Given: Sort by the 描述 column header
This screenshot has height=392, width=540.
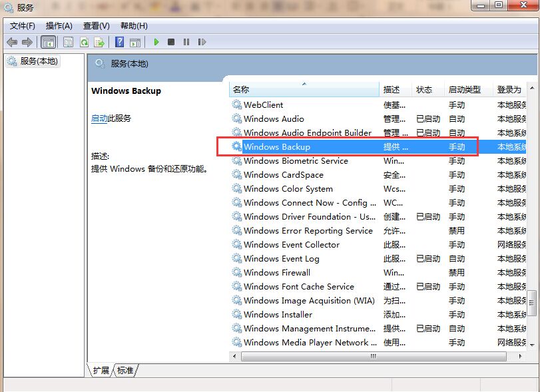Looking at the screenshot, I should (396, 90).
